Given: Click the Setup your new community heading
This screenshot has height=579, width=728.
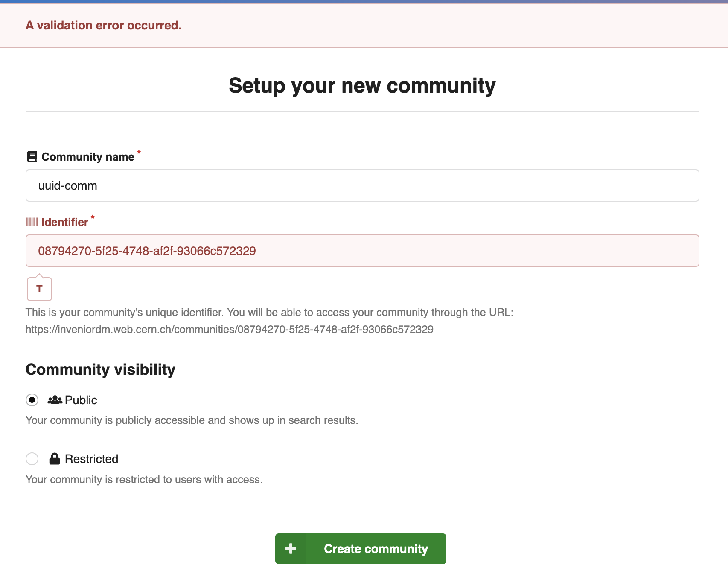Looking at the screenshot, I should [x=362, y=85].
